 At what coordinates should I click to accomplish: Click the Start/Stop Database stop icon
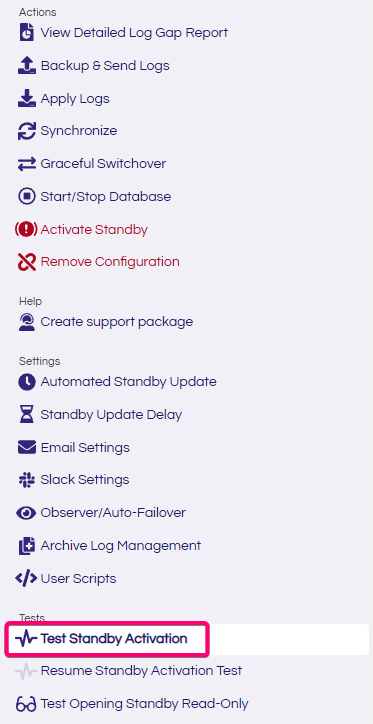tap(26, 197)
